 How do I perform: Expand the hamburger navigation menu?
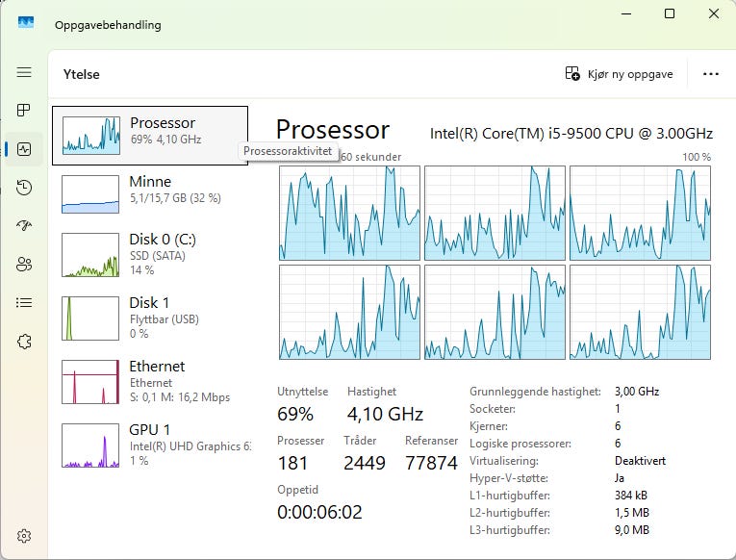24,73
